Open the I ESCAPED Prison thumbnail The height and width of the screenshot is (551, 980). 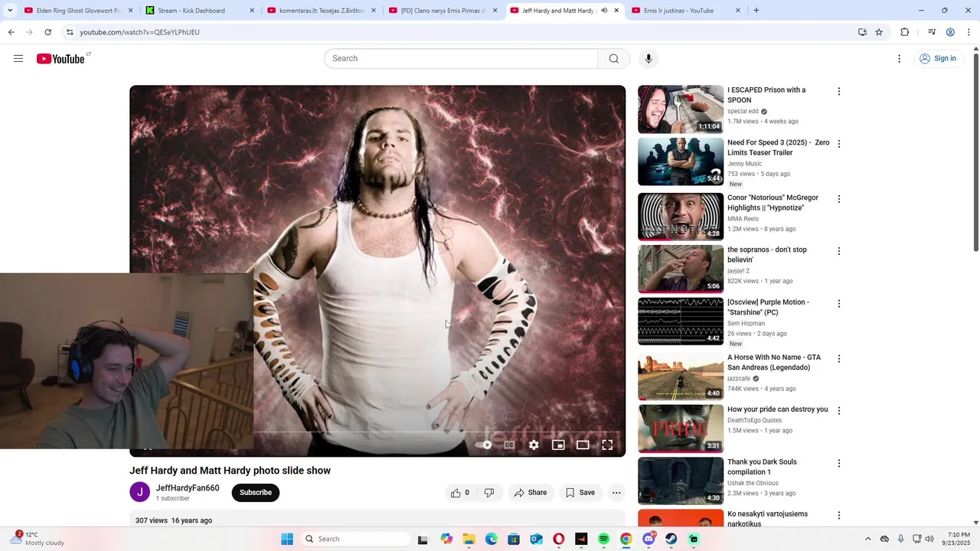pos(681,109)
